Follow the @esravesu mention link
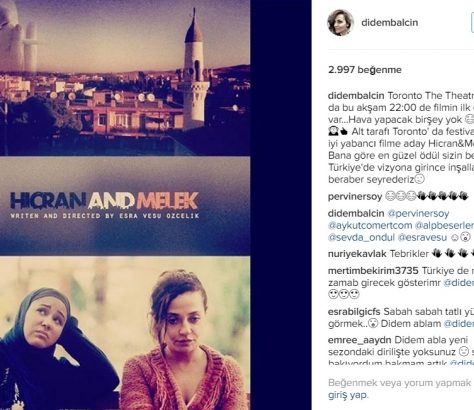The image size is (474, 410). tap(422, 237)
